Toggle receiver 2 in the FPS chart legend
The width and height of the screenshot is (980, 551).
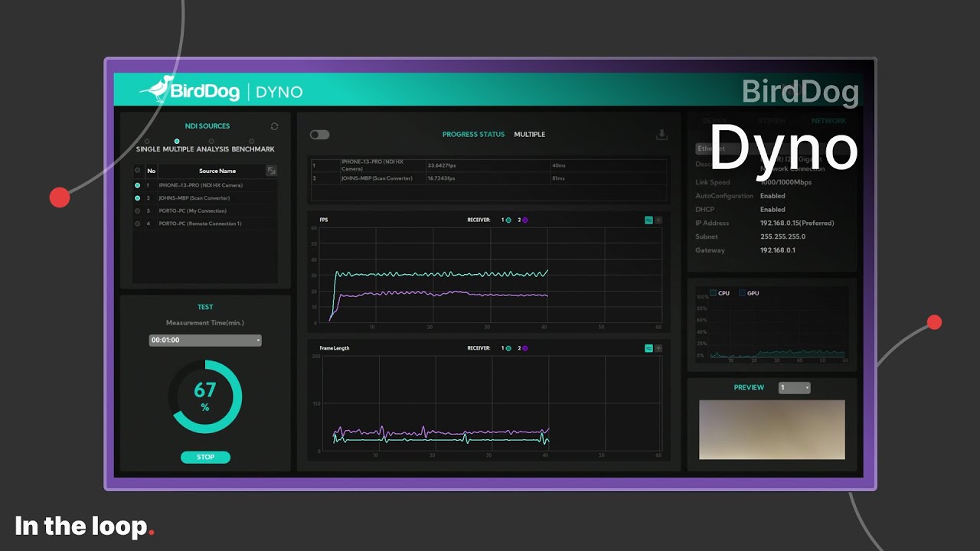coord(524,220)
